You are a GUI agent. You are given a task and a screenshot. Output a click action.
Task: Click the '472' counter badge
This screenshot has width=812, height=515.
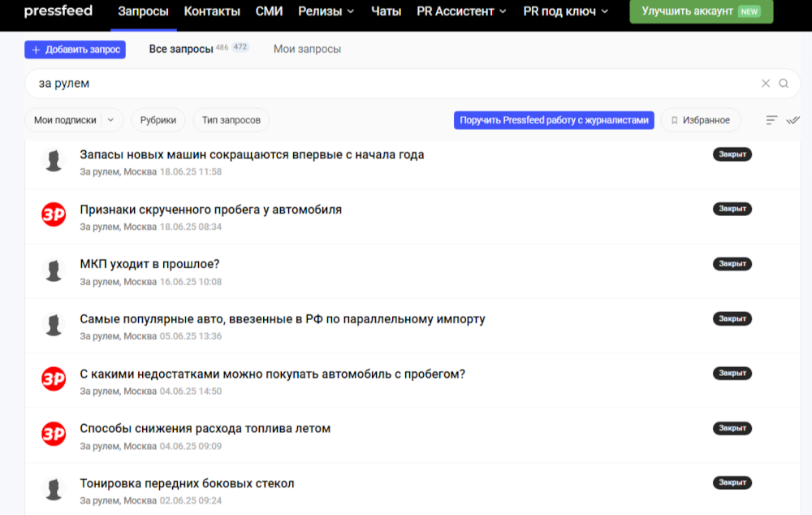pyautogui.click(x=240, y=46)
